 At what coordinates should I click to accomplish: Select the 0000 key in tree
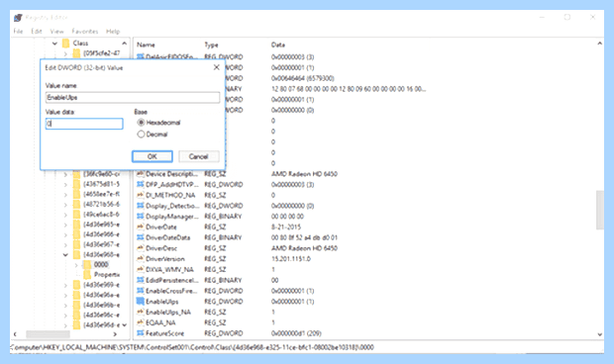[x=101, y=264]
